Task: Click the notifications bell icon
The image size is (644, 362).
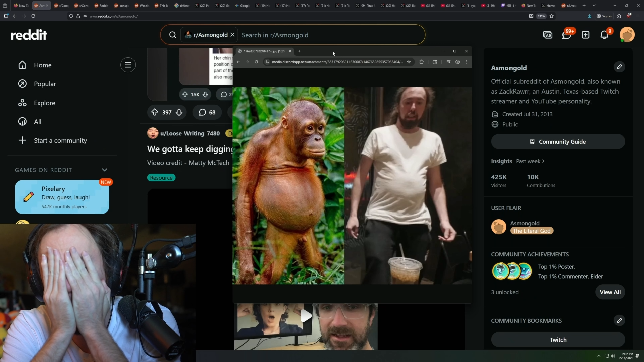Action: pyautogui.click(x=604, y=35)
